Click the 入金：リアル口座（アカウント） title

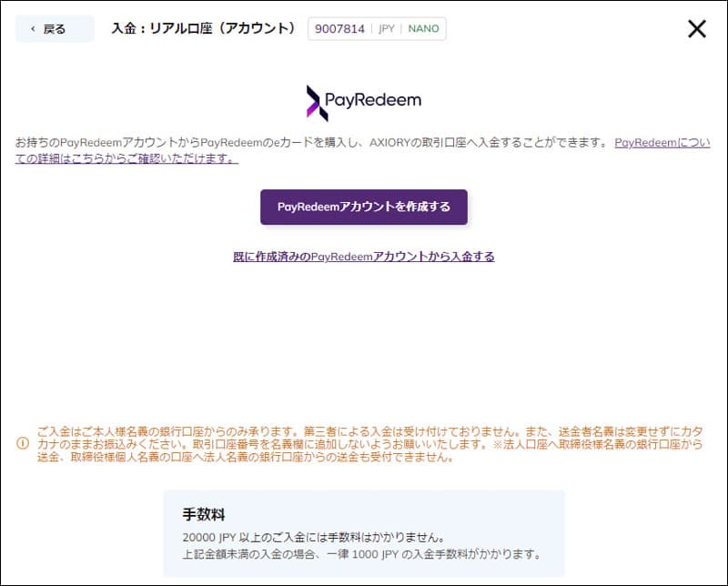click(x=204, y=29)
